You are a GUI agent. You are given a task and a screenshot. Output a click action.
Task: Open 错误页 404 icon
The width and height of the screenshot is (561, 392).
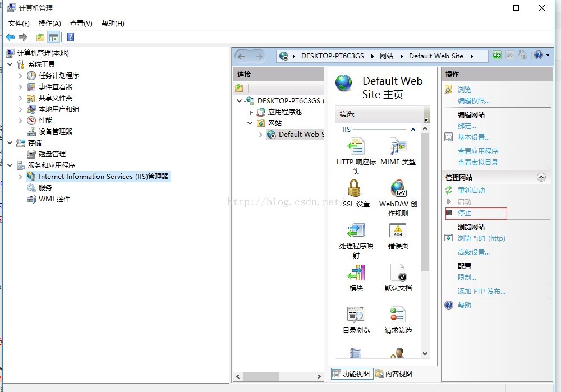click(398, 230)
